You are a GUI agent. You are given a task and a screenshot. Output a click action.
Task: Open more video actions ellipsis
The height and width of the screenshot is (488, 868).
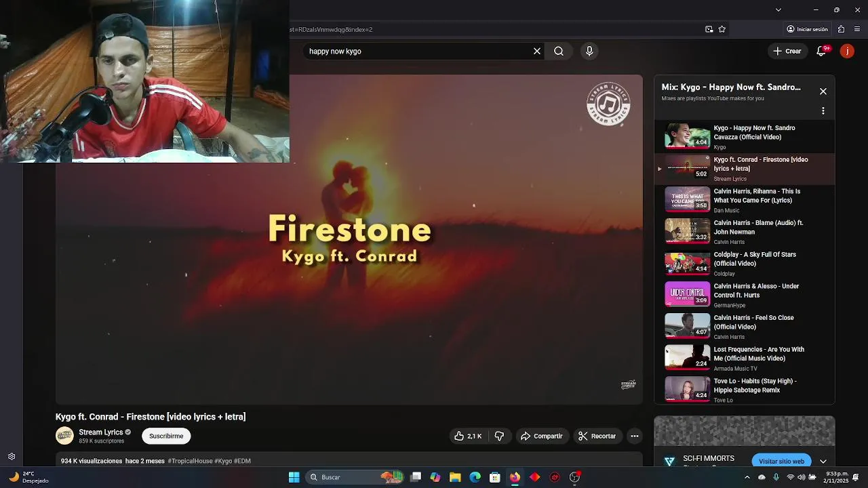635,436
